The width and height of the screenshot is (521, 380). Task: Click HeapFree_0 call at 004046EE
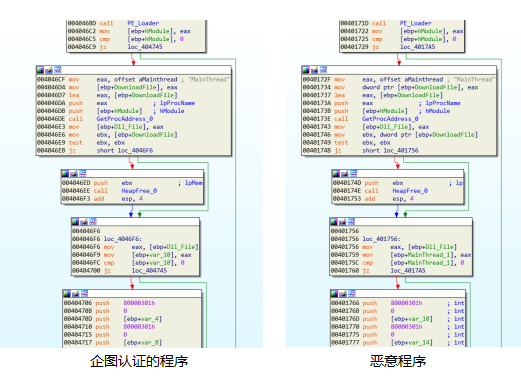109,191
